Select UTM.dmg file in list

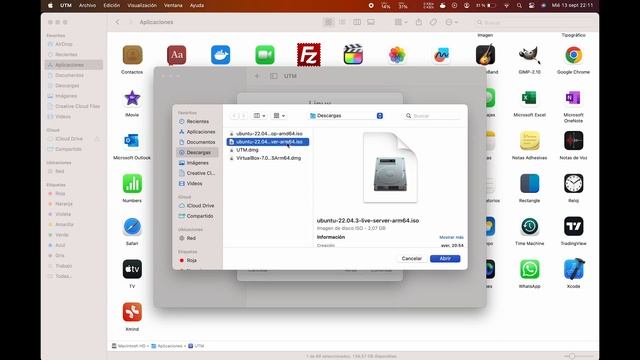coord(268,150)
